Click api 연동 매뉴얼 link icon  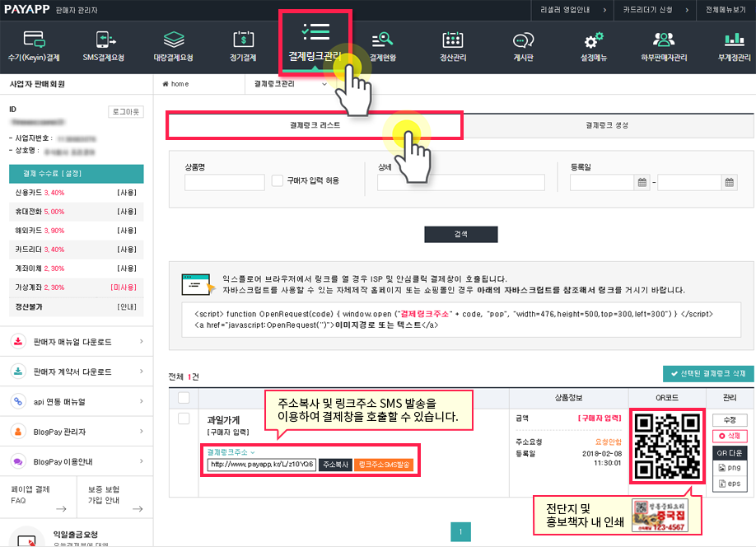(18, 401)
